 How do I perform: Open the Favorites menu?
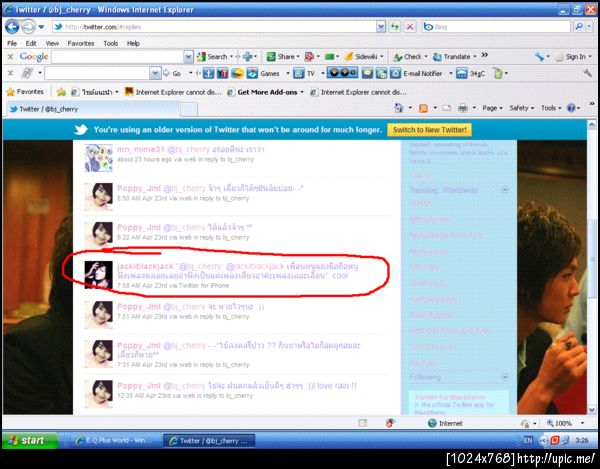point(81,43)
